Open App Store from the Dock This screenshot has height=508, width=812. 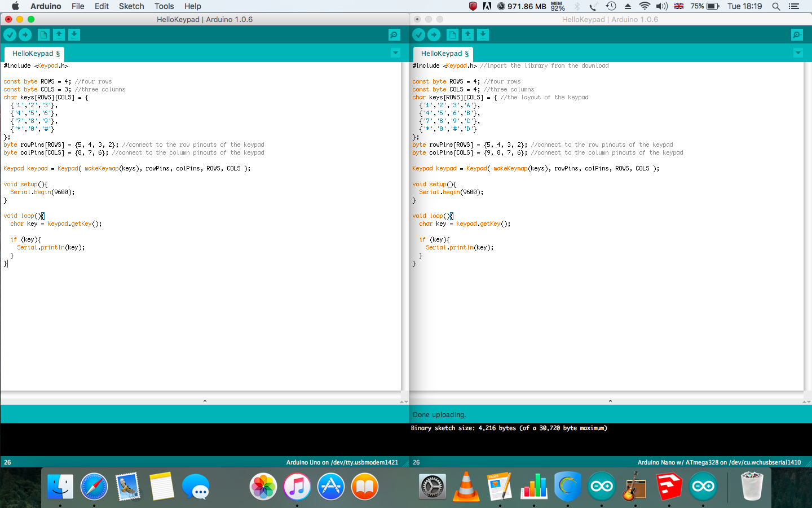tap(331, 487)
